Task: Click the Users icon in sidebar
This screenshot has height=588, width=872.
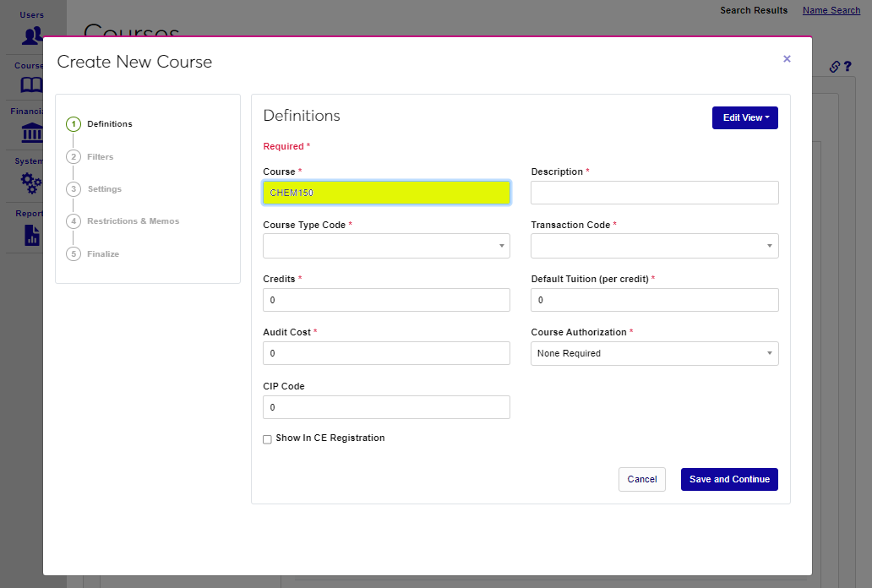Action: click(32, 35)
